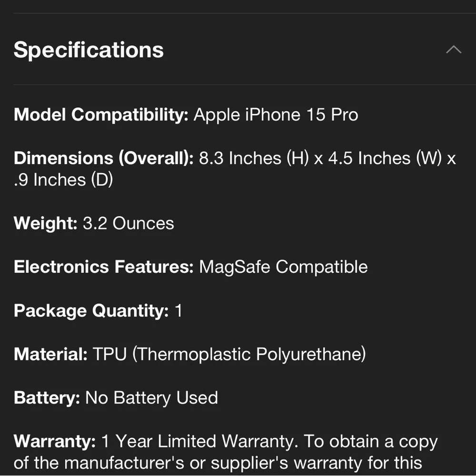
Task: Click the 8.3 Inches (H) dimension text
Action: (254, 159)
